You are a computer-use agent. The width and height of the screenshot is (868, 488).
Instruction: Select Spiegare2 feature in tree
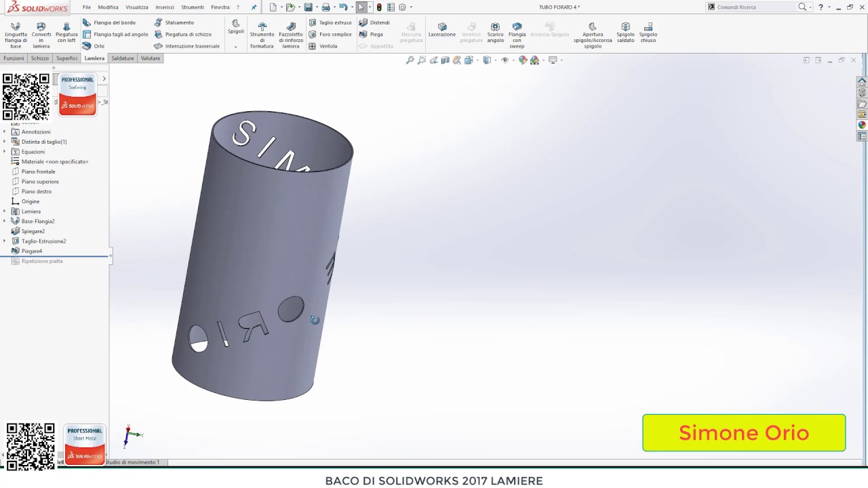tap(33, 231)
